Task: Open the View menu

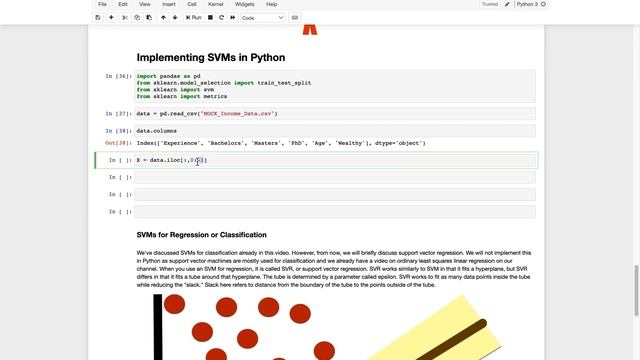Action: pyautogui.click(x=145, y=4)
